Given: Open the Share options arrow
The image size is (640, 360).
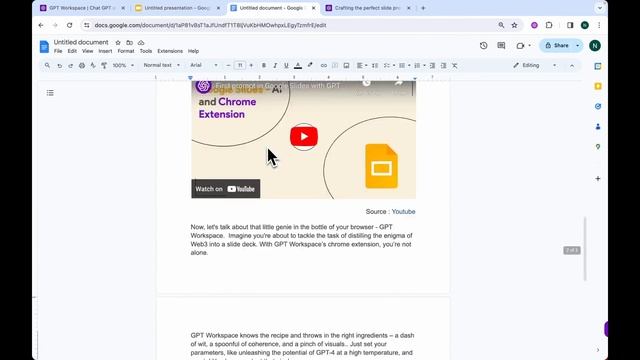Looking at the screenshot, I should point(578,46).
